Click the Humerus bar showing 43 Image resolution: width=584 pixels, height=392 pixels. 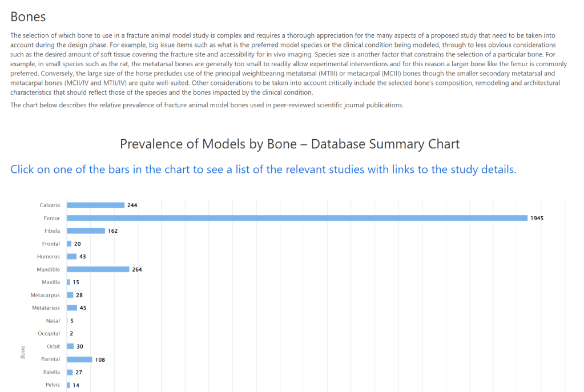tap(71, 257)
